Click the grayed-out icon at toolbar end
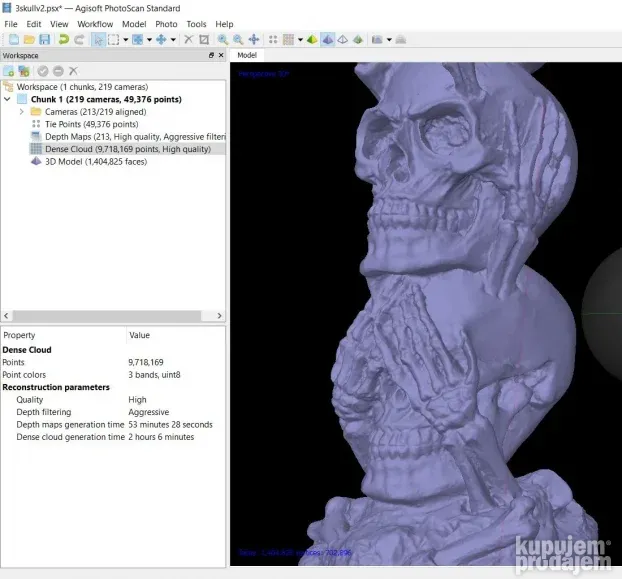The height and width of the screenshot is (579, 622). [x=401, y=40]
